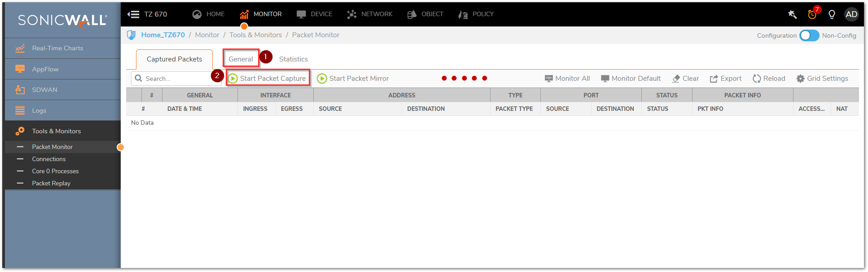The image size is (868, 272).
Task: Open the NETWORK nodes icon
Action: [352, 14]
